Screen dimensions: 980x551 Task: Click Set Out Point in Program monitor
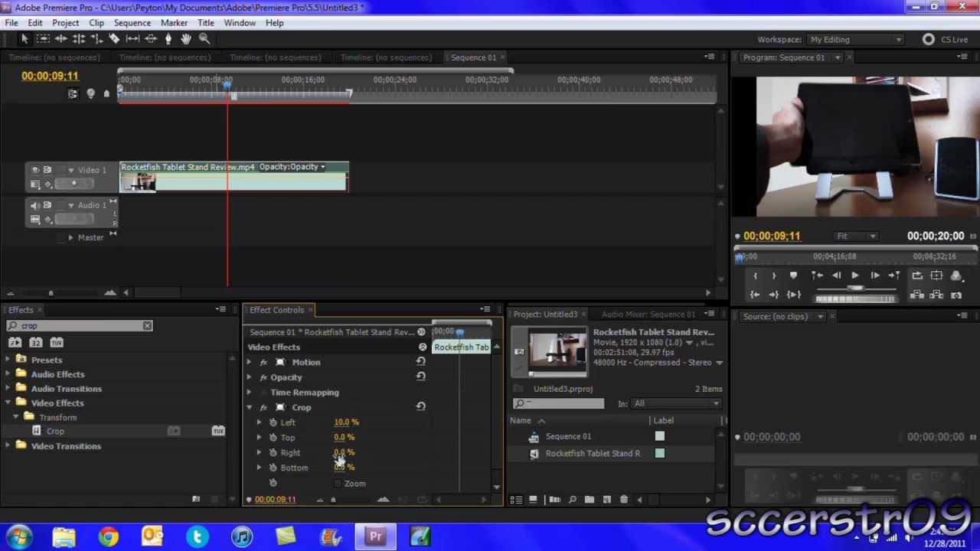pyautogui.click(x=774, y=275)
